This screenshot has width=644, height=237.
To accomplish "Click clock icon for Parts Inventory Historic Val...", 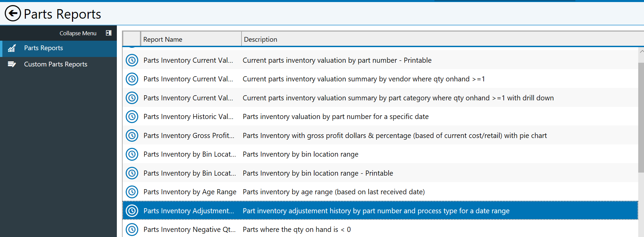I will (x=132, y=117).
